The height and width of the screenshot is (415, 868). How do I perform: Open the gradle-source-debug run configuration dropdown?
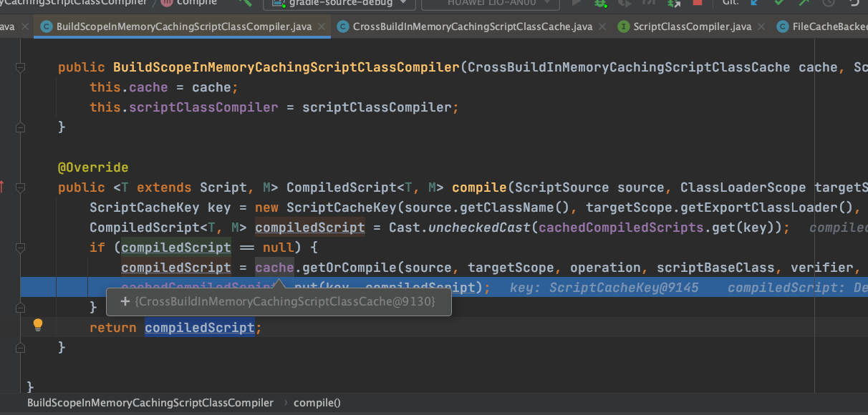tap(339, 3)
